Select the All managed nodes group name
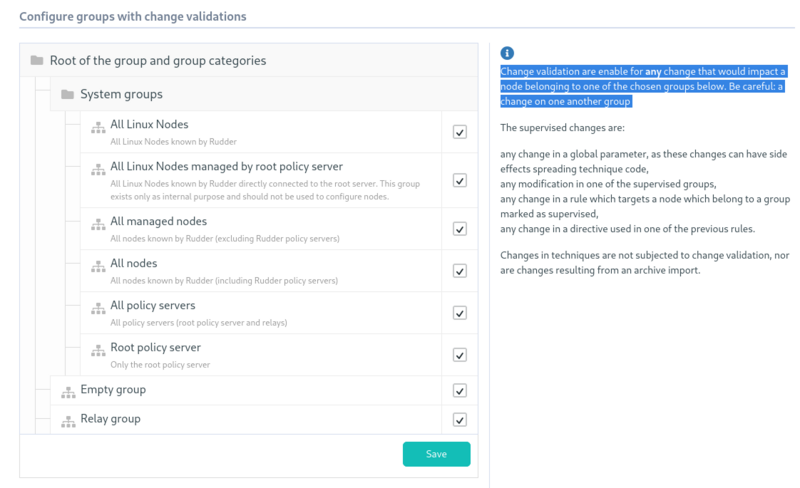The width and height of the screenshot is (800, 488). [159, 221]
